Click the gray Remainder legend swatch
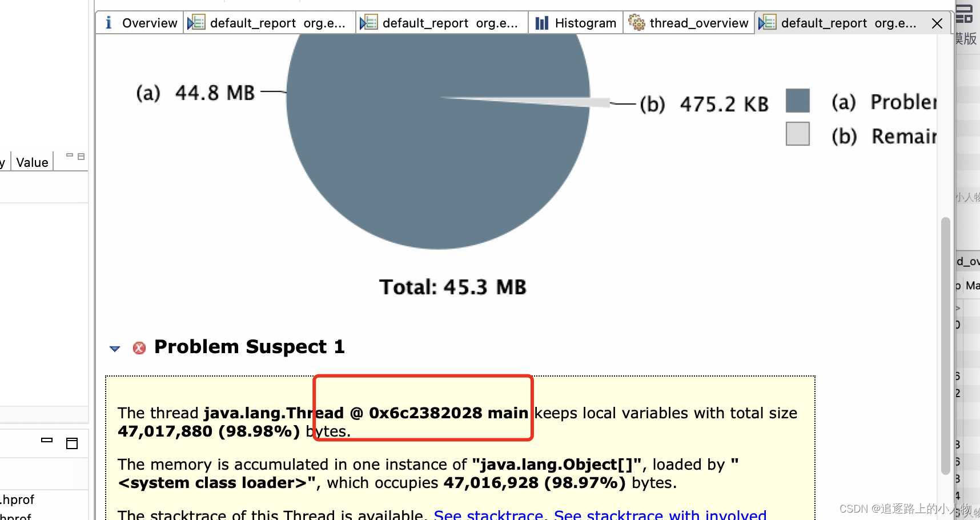 tap(798, 134)
